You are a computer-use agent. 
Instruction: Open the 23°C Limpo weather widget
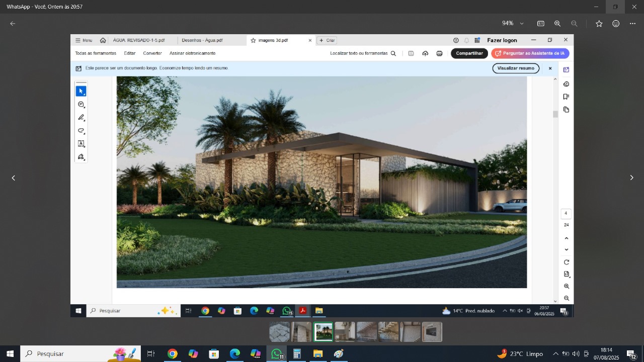(520, 354)
